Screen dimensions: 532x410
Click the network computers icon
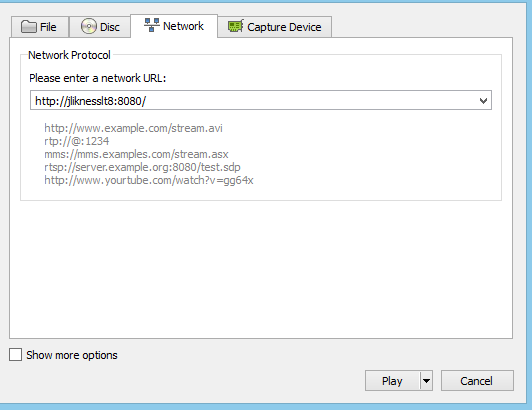(152, 25)
